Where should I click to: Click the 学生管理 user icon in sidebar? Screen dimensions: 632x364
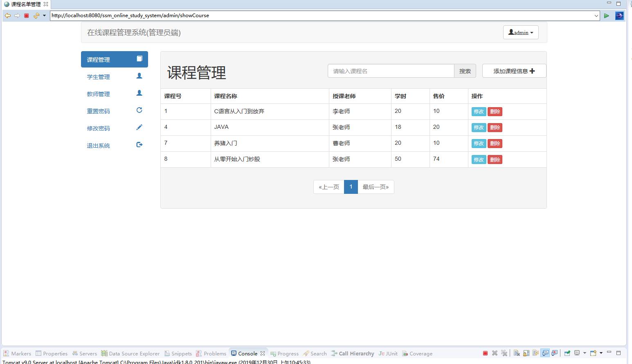(x=139, y=76)
